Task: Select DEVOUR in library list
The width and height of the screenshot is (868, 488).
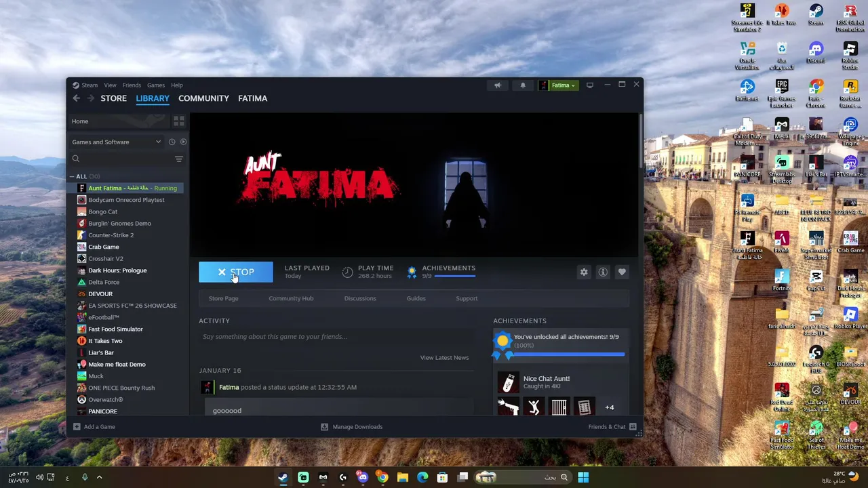Action: tap(100, 293)
